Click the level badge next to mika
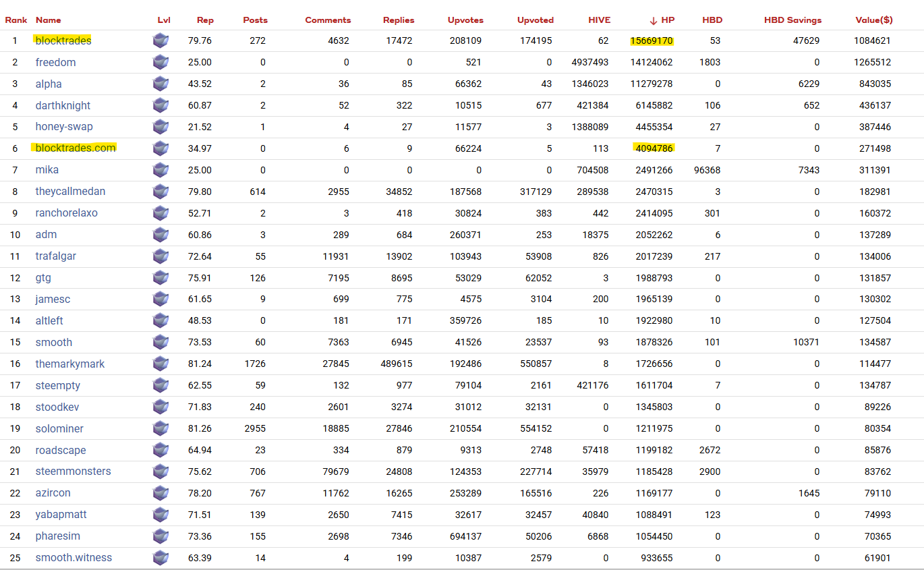 point(161,170)
